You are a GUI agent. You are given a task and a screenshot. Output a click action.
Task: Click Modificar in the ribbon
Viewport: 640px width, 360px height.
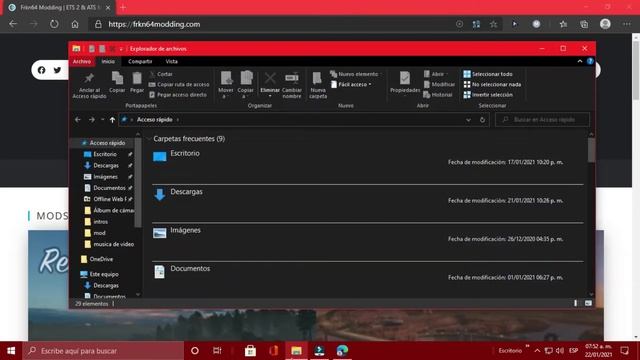(439, 84)
